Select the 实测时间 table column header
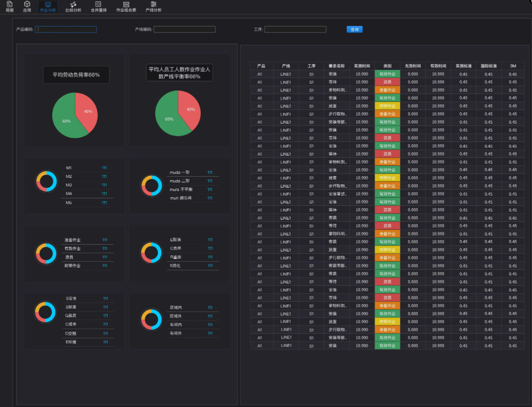Screen dimensions: 532x407 362,66
